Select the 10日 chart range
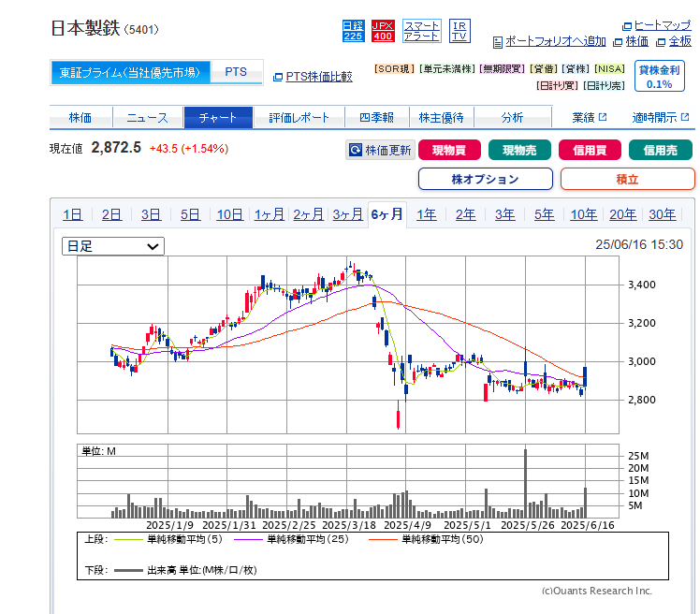 (229, 214)
